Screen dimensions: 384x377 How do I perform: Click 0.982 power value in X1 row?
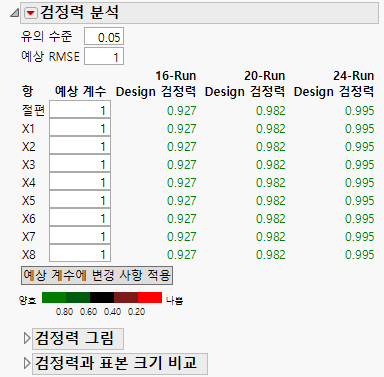click(x=271, y=129)
